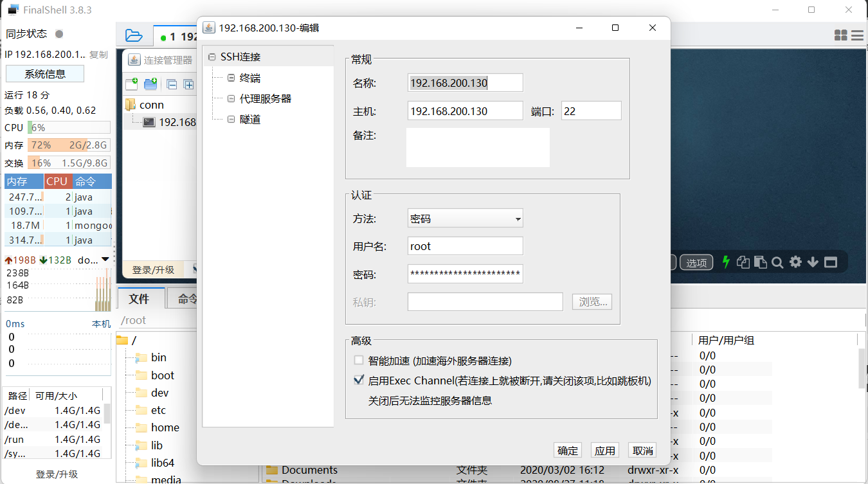Collapse the SSH连接 tree node
The height and width of the screenshot is (484, 868).
click(x=213, y=56)
